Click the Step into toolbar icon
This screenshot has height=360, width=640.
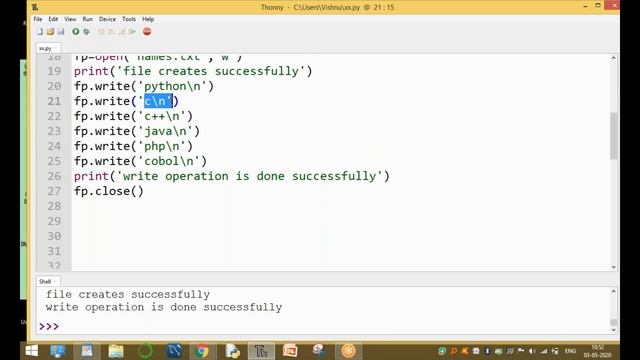tap(111, 32)
